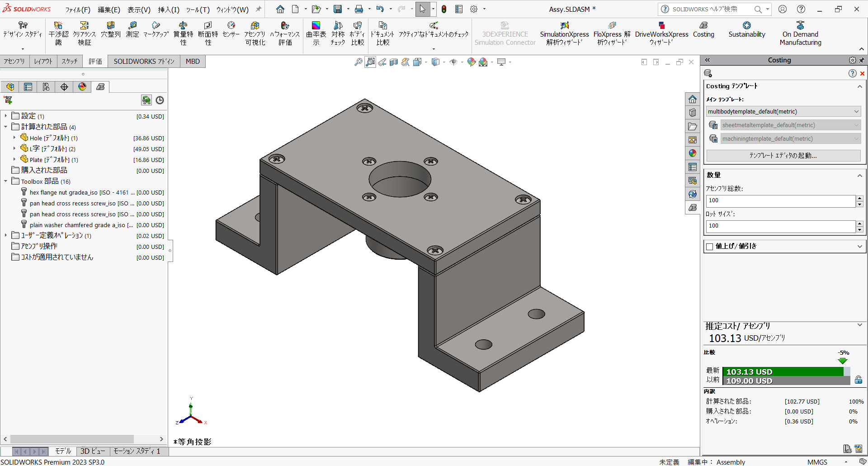Open the 編集(E) menu

[x=109, y=10]
